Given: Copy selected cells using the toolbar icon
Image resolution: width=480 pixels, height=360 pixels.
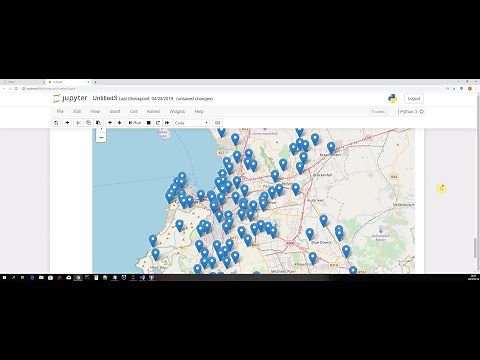Looking at the screenshot, I should (x=88, y=123).
